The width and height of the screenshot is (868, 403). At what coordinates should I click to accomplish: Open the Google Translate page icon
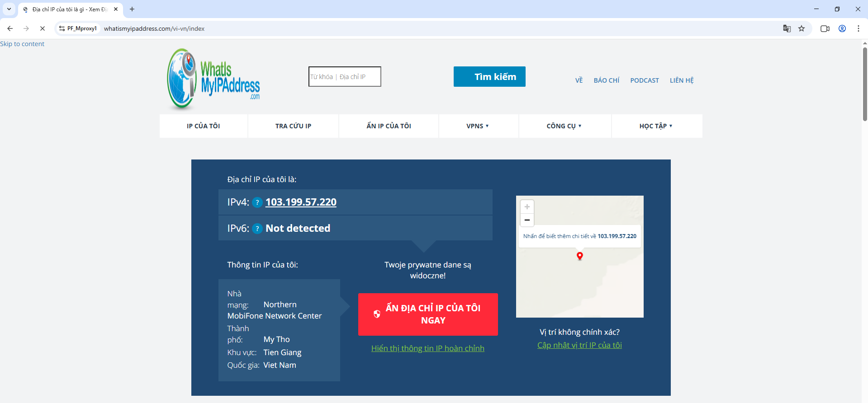click(x=787, y=28)
